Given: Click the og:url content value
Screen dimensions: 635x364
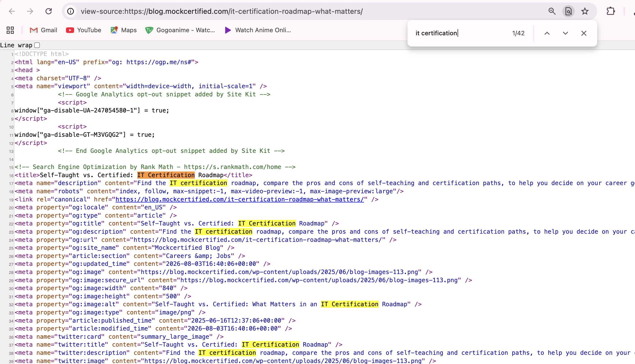Looking at the screenshot, I should pos(258,240).
